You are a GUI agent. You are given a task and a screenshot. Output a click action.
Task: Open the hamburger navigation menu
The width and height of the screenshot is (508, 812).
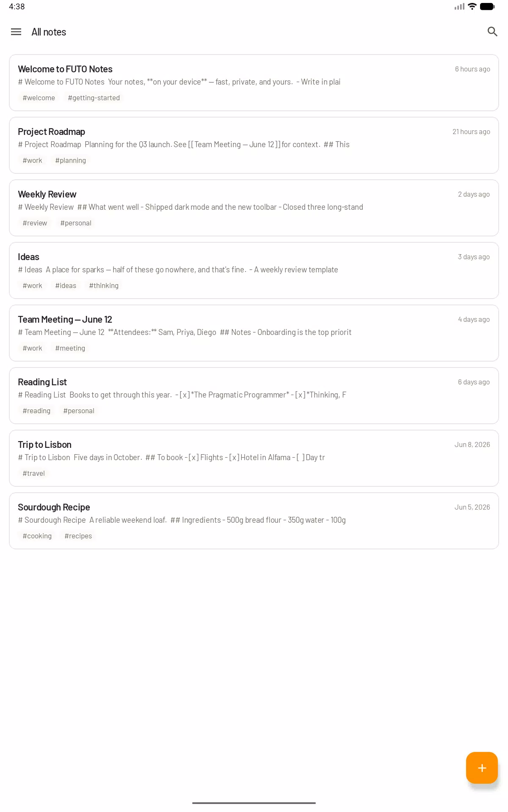[x=16, y=32]
